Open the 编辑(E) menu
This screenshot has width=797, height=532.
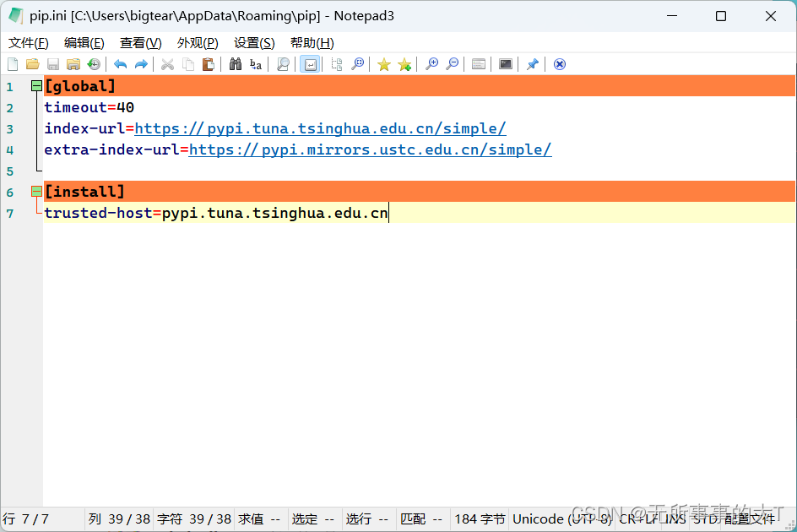click(84, 43)
